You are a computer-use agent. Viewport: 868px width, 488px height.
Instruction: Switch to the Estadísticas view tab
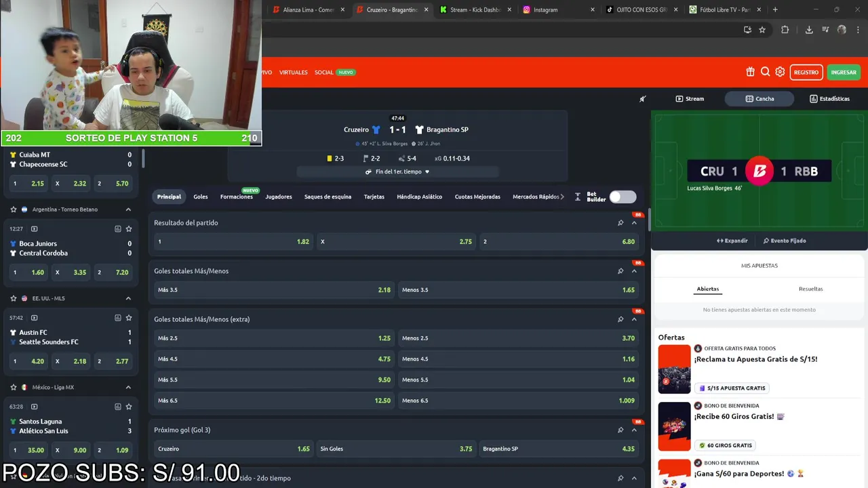coord(829,99)
